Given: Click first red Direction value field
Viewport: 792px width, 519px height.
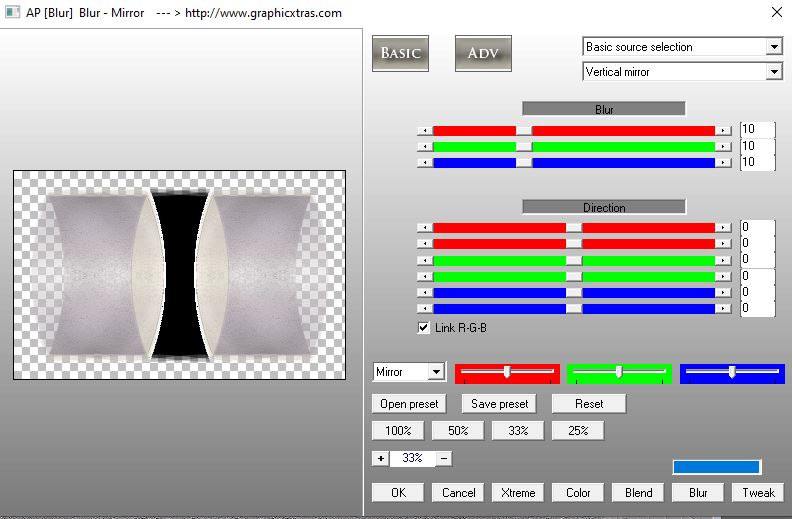Looking at the screenshot, I should [757, 227].
